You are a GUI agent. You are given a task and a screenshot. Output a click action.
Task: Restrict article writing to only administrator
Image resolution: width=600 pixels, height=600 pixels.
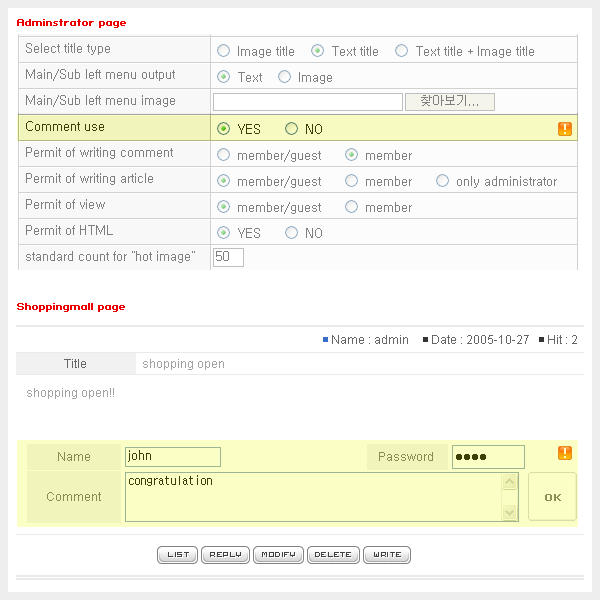coord(442,181)
